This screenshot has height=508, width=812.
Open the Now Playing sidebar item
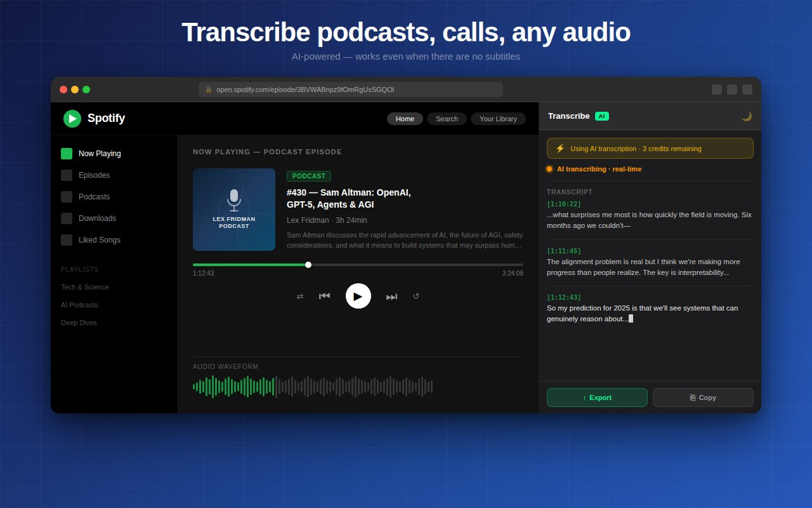[x=114, y=154]
